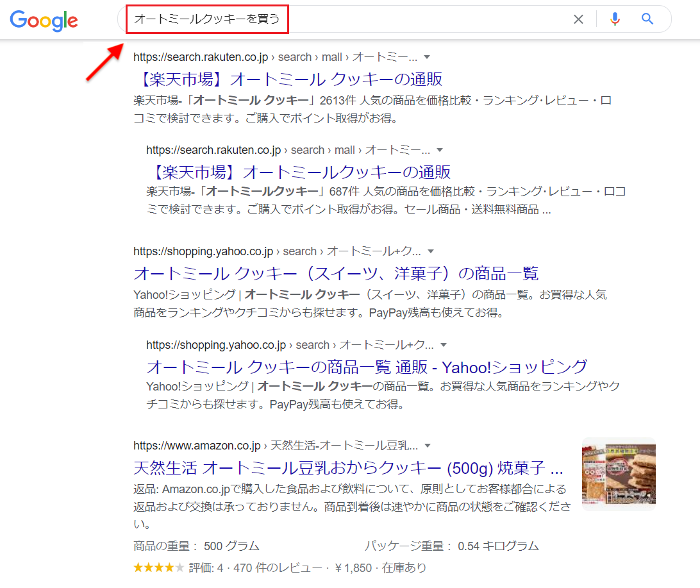Click the www.amazon.co.jp URL breadcrumb
The width and height of the screenshot is (700, 588).
click(x=276, y=446)
